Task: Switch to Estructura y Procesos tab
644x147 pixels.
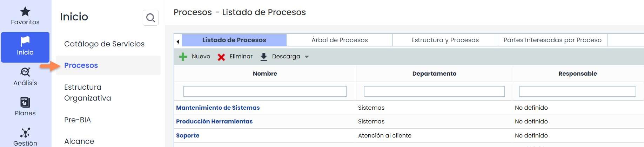Action: click(x=445, y=40)
